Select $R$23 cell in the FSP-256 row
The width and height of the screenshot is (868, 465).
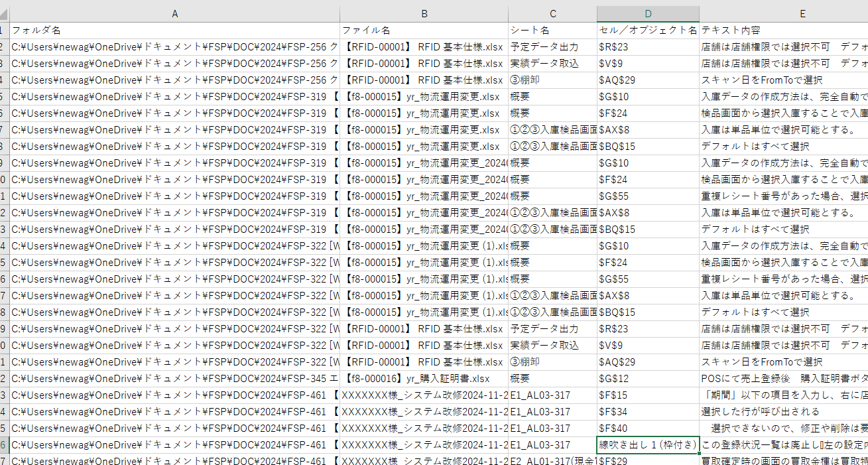tap(649, 47)
